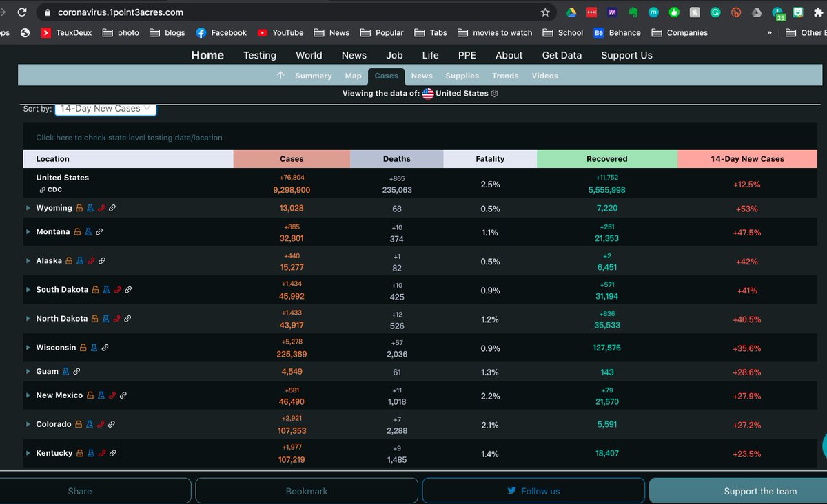Image resolution: width=827 pixels, height=504 pixels.
Task: Open the Grammarly extension icon
Action: point(715,12)
